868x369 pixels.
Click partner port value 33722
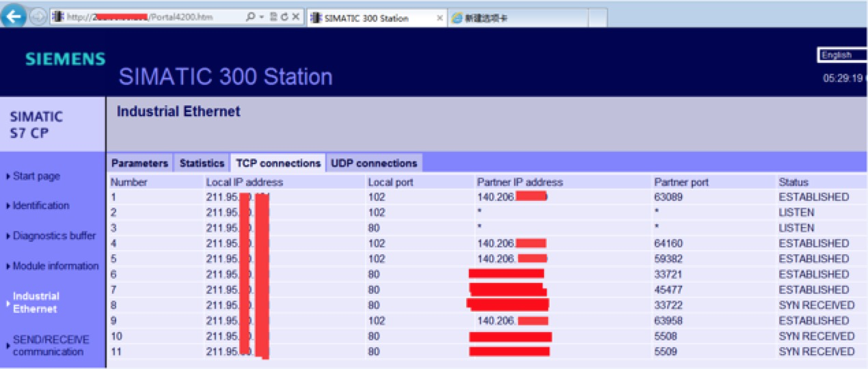coord(668,305)
